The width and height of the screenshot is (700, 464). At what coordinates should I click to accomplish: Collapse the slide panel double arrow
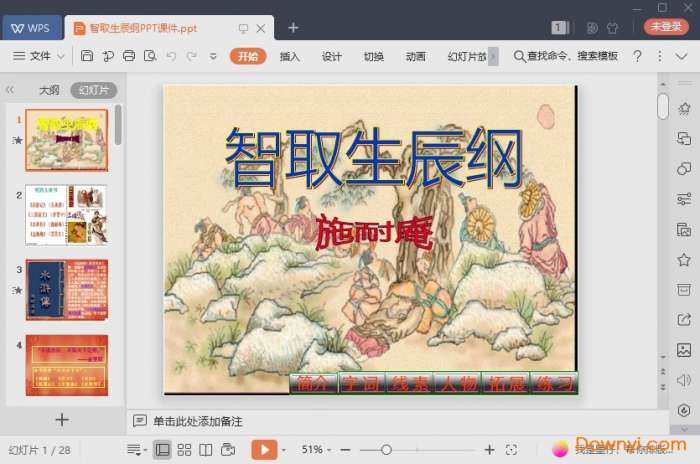coord(10,90)
